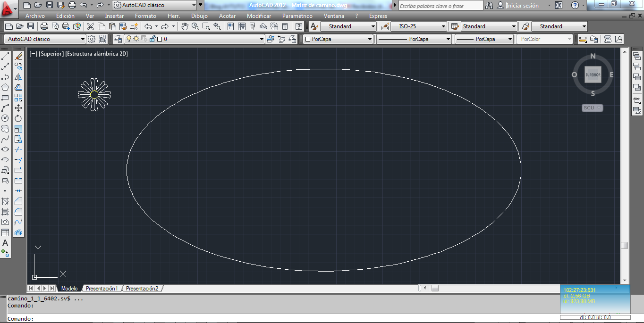Click the Modelo tab button
This screenshot has width=644, height=323.
(69, 288)
